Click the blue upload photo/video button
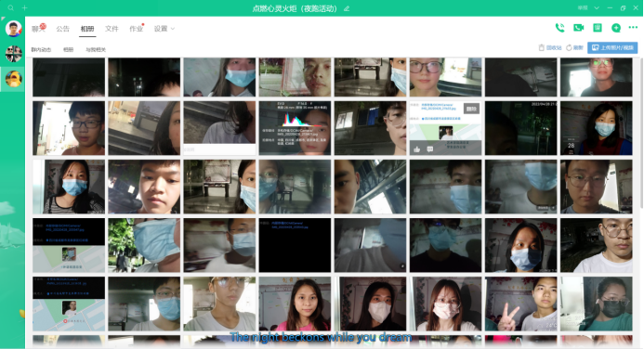This screenshot has height=349, width=644. click(612, 47)
